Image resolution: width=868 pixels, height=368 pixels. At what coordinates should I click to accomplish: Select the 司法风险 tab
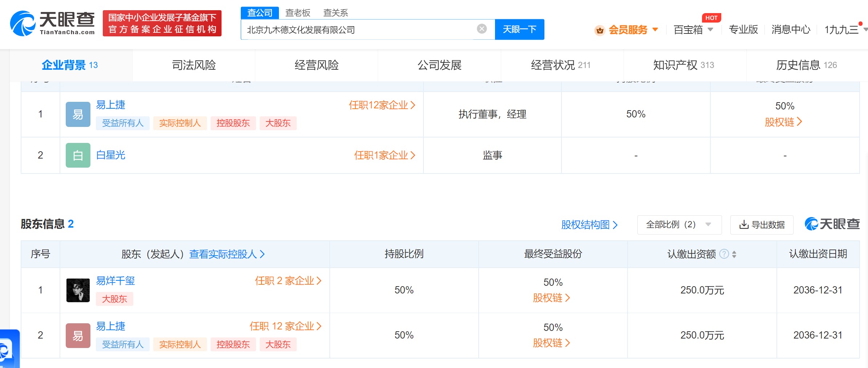[x=194, y=65]
